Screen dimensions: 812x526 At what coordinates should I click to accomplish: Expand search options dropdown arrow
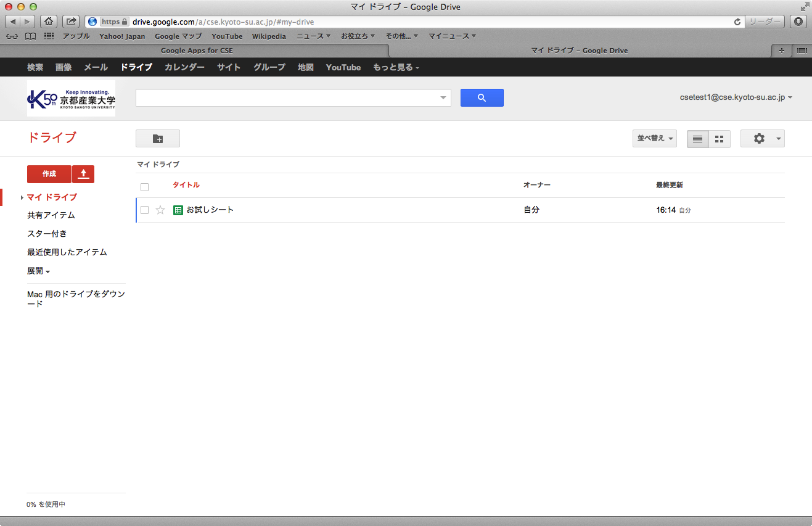coord(443,98)
